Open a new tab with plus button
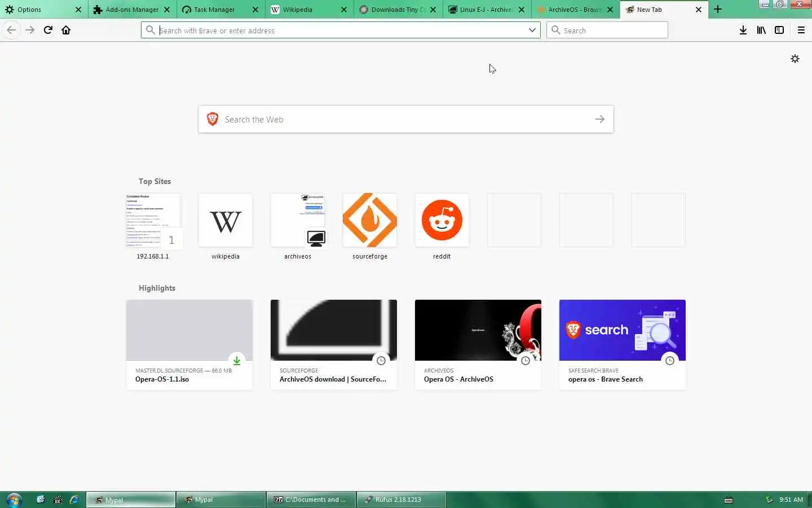 [x=718, y=10]
